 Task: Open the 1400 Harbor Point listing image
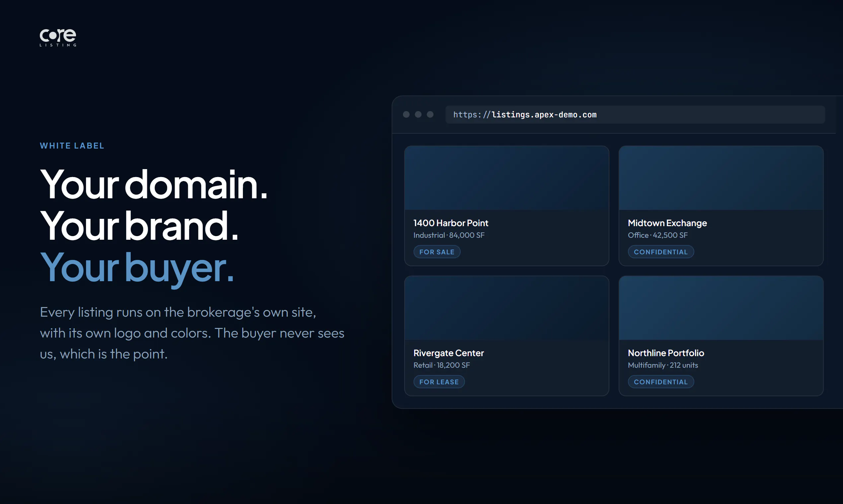pos(506,178)
